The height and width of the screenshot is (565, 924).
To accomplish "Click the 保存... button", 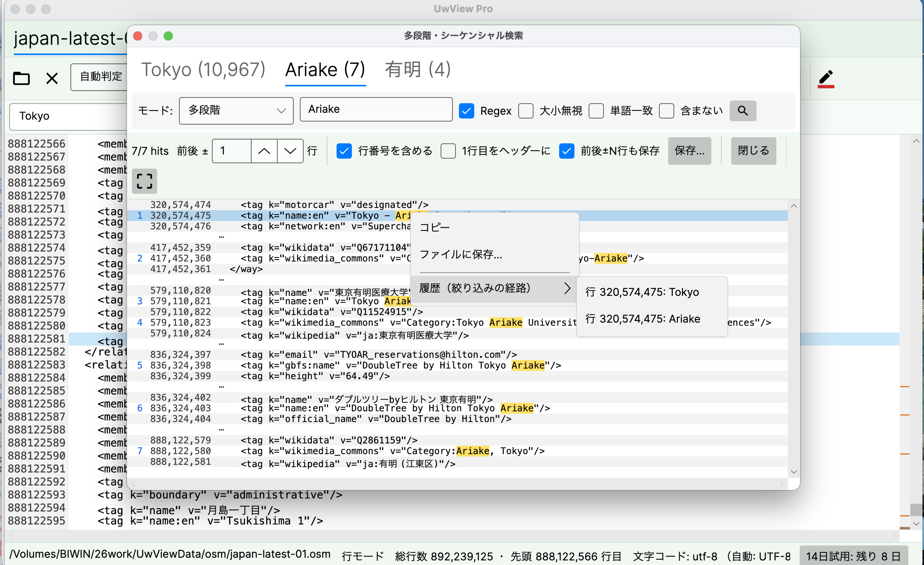I will pyautogui.click(x=690, y=151).
